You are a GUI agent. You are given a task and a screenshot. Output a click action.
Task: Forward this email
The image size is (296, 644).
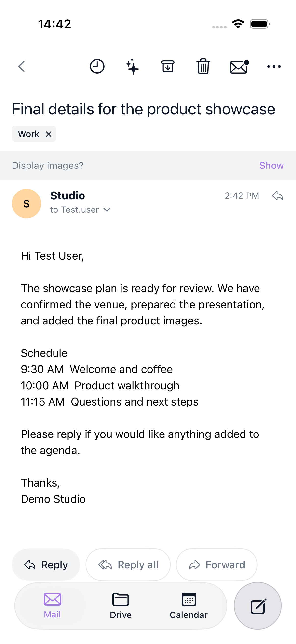pyautogui.click(x=216, y=565)
